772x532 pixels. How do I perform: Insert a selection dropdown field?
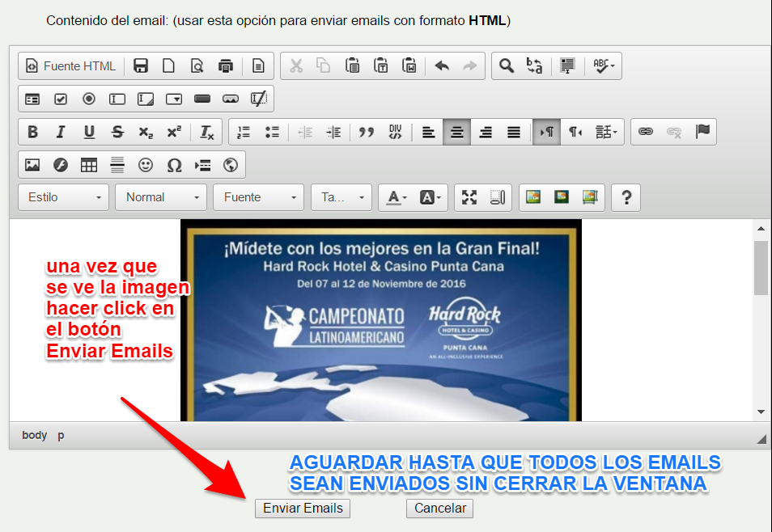click(x=174, y=99)
